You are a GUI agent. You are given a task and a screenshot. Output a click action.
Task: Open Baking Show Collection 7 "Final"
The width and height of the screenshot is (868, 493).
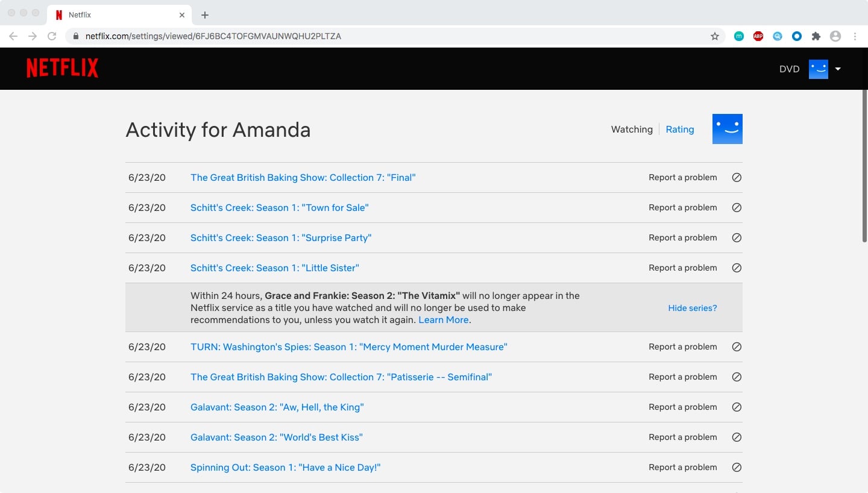(x=303, y=178)
